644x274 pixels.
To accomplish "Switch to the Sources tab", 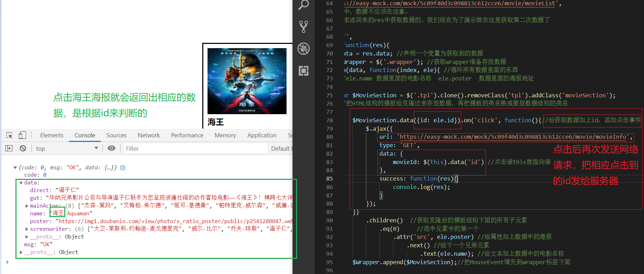I will [x=116, y=135].
